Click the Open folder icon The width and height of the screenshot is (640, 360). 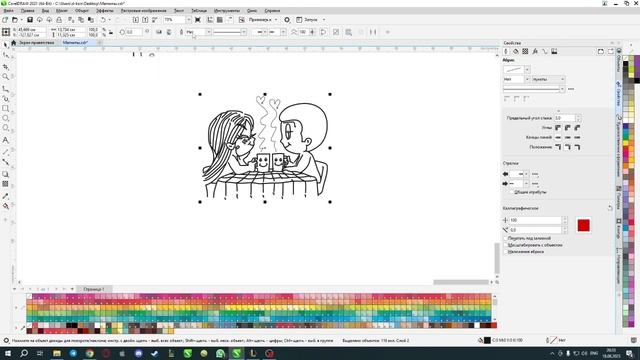click(15, 20)
